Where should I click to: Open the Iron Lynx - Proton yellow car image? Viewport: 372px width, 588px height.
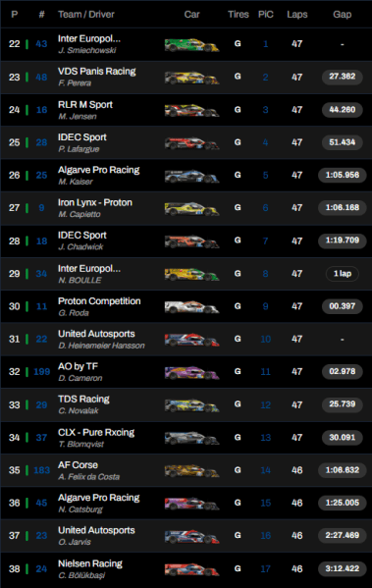pos(191,208)
